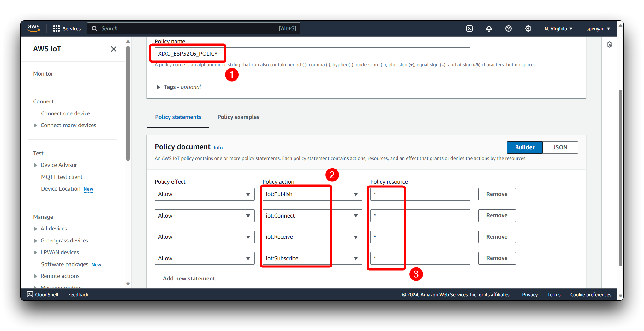Screen dimensions: 644x331
Task: Open the Services grid menu
Action: (67, 28)
